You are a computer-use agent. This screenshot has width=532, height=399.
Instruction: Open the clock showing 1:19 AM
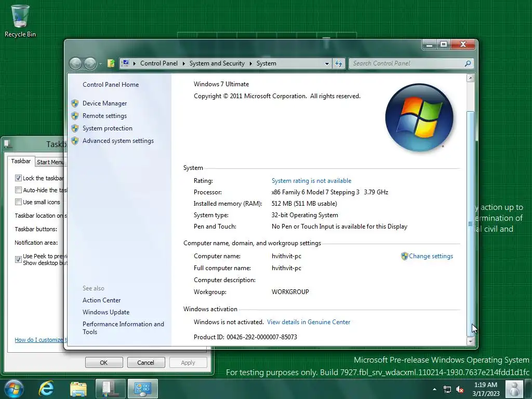coord(486,389)
